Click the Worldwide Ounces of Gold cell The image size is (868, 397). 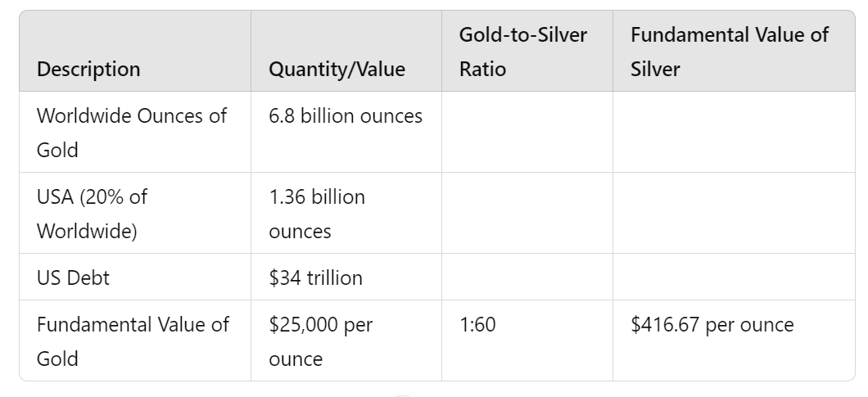click(x=131, y=133)
